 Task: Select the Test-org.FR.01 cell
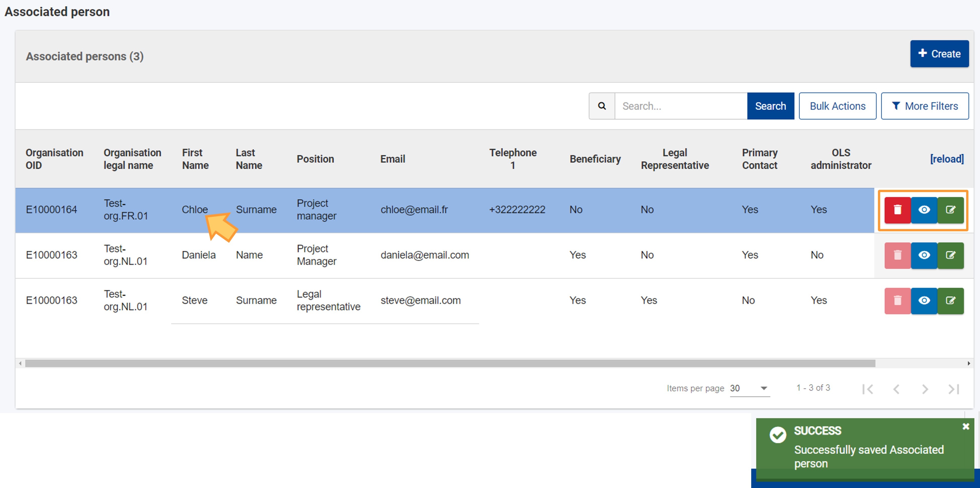126,210
